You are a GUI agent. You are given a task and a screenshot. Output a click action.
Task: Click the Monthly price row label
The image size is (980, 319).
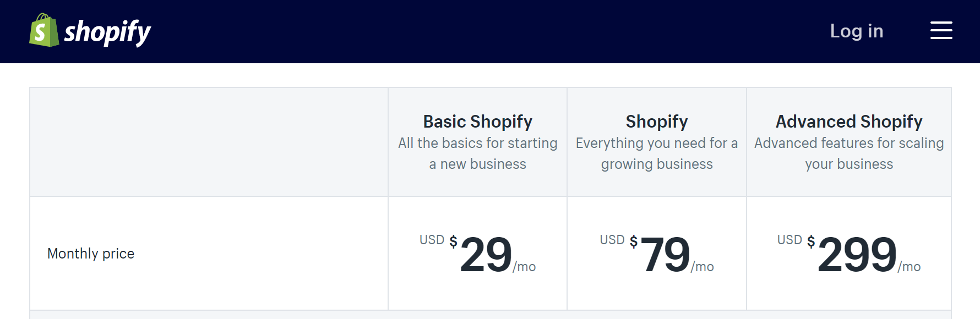pos(91,254)
